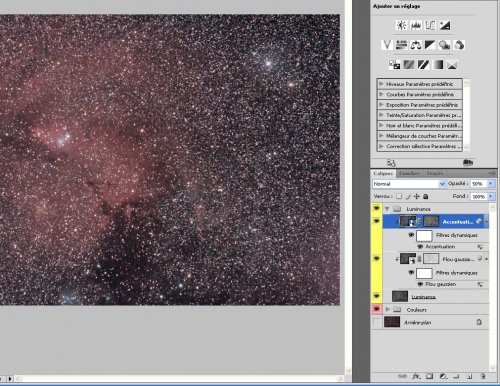Click the link layers icon

pos(402,376)
